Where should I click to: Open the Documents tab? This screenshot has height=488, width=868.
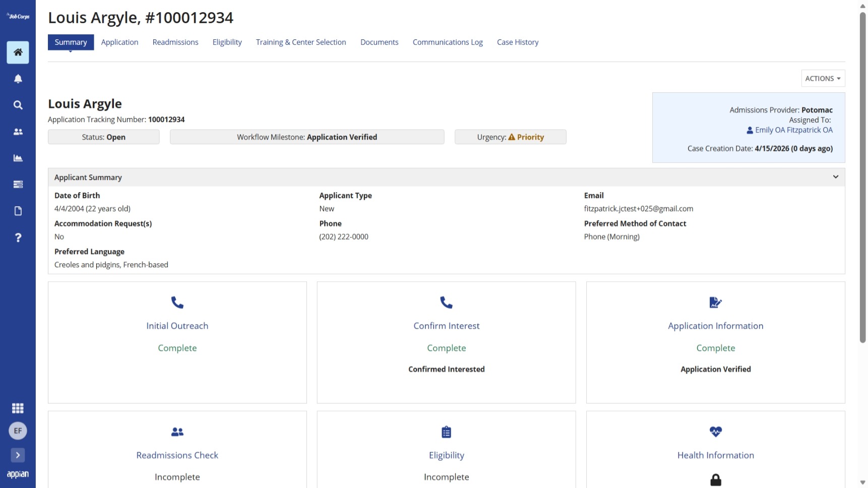pos(379,42)
